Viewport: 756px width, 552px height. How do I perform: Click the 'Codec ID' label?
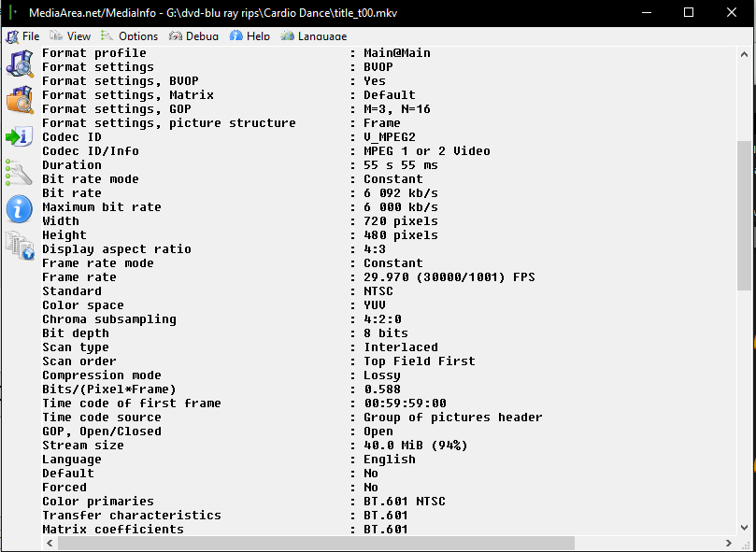click(x=72, y=137)
